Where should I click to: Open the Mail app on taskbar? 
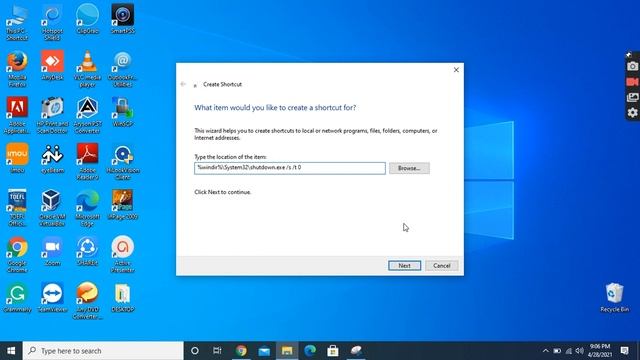(x=264, y=351)
